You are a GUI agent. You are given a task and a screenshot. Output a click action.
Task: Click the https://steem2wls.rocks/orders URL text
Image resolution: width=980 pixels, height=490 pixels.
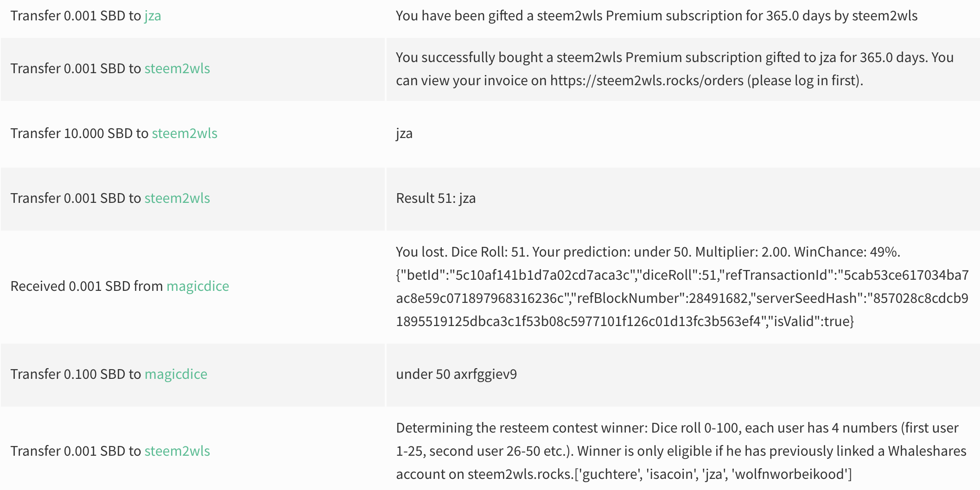pyautogui.click(x=647, y=81)
